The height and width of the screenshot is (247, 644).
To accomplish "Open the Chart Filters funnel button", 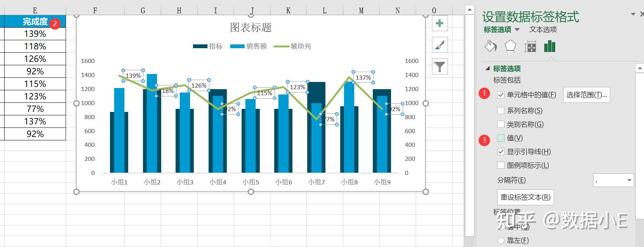I will [440, 67].
